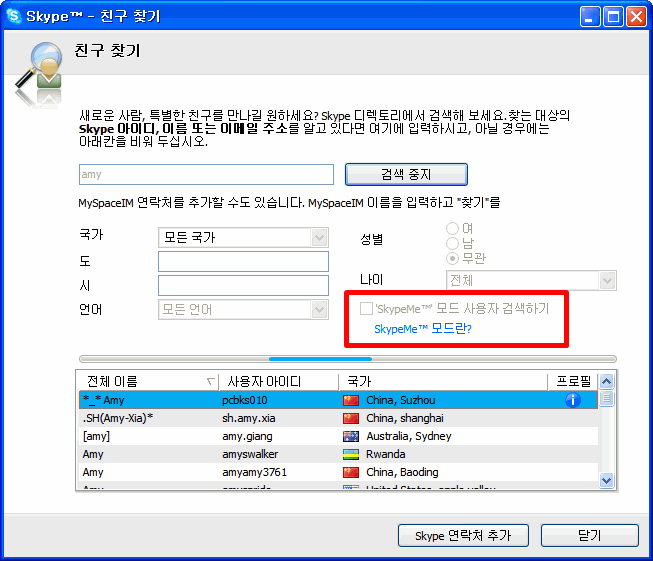The height and width of the screenshot is (561, 653).
Task: Select the amyamy3761 user ID
Action: pos(254,472)
